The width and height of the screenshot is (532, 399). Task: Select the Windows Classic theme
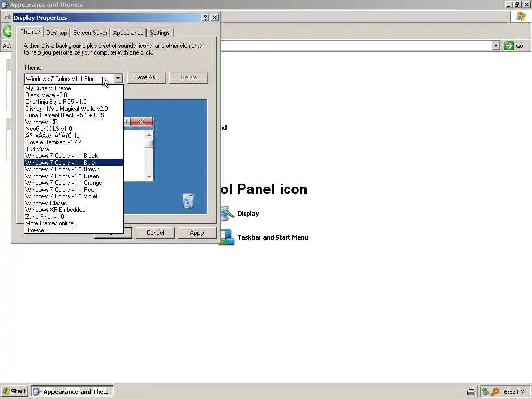(x=74, y=203)
